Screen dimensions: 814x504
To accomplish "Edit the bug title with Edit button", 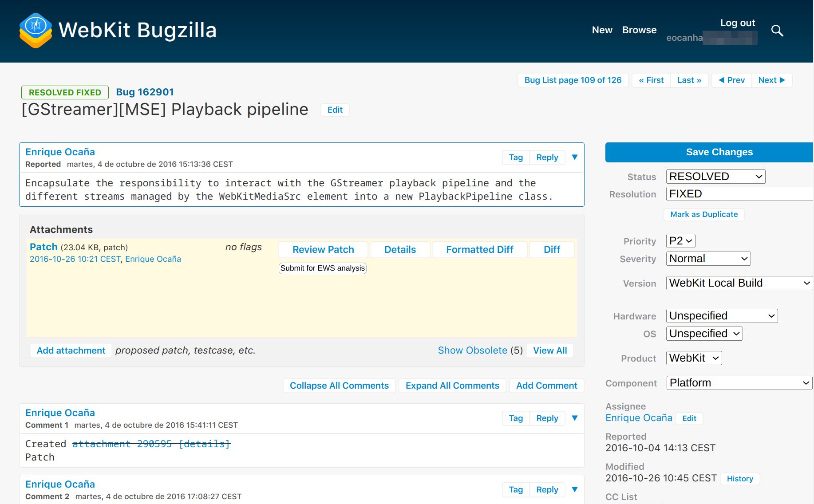I will [335, 110].
